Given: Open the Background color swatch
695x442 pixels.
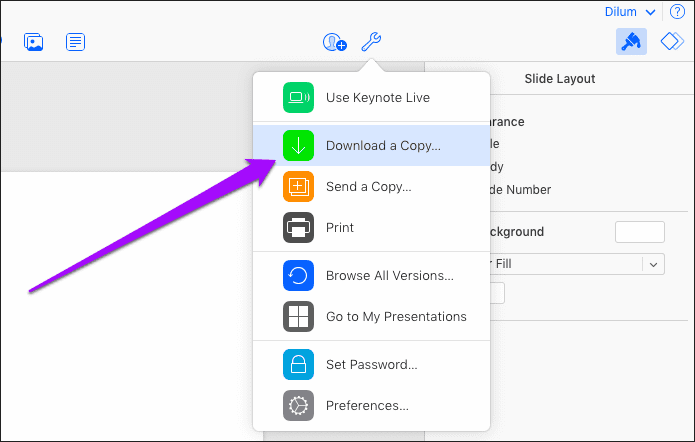Looking at the screenshot, I should tap(640, 232).
